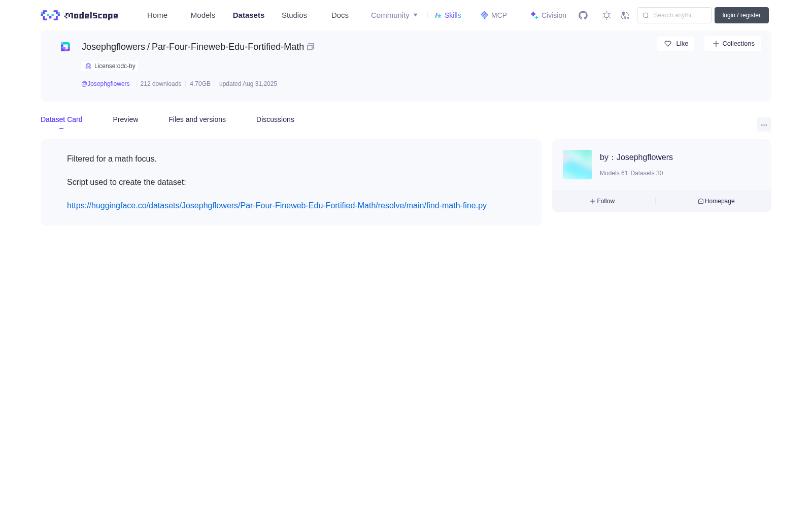Go to Home in navigation

[157, 15]
